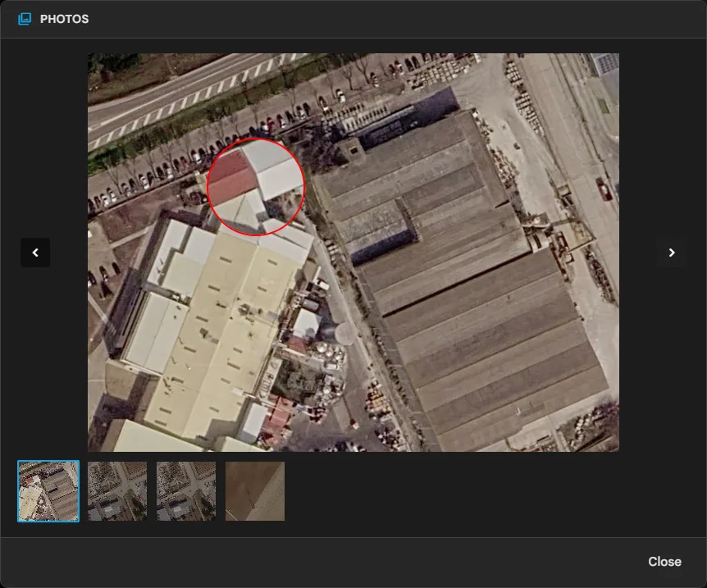
Task: Open the fourth brown field thumbnail
Action: pyautogui.click(x=255, y=491)
